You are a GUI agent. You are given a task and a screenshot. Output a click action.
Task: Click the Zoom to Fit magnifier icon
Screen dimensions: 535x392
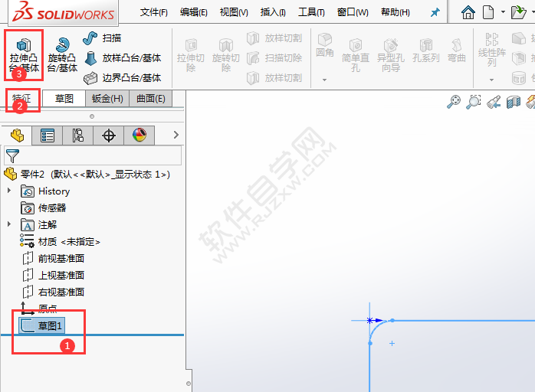click(454, 102)
